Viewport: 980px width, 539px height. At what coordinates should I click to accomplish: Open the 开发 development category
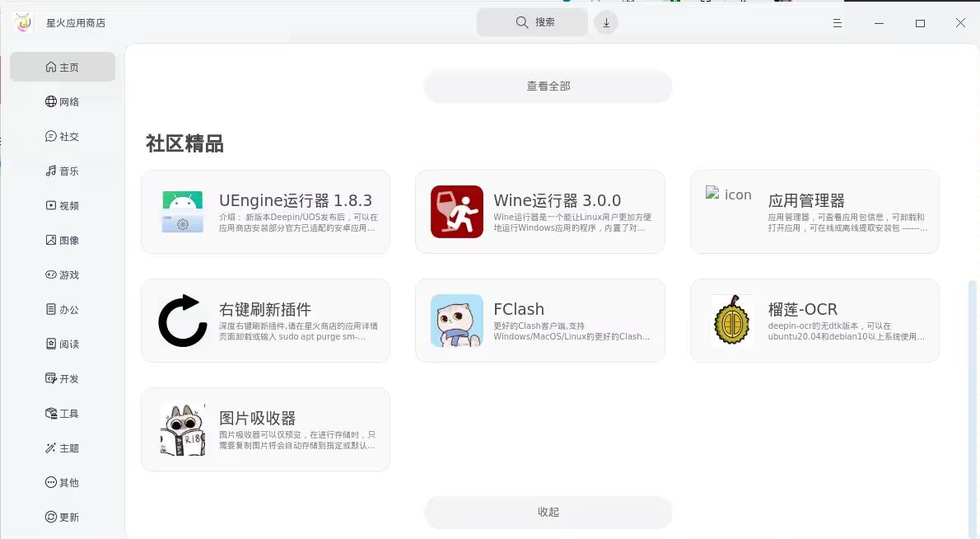pos(63,379)
